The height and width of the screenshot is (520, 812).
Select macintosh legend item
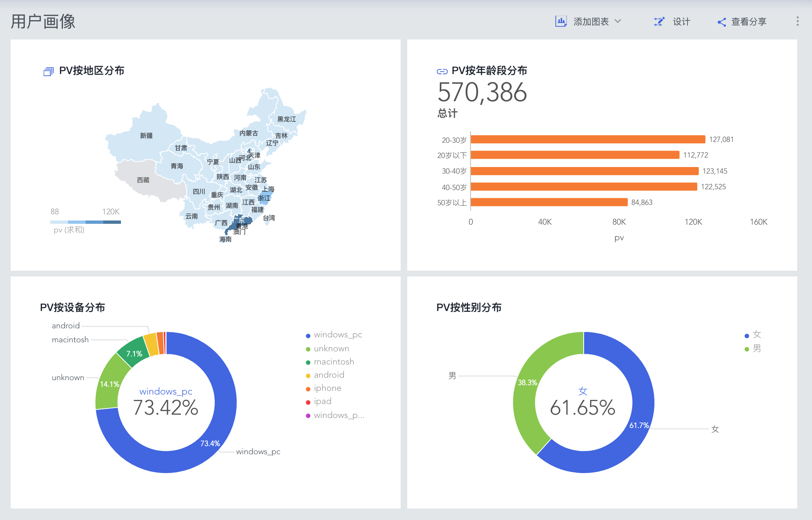[334, 362]
